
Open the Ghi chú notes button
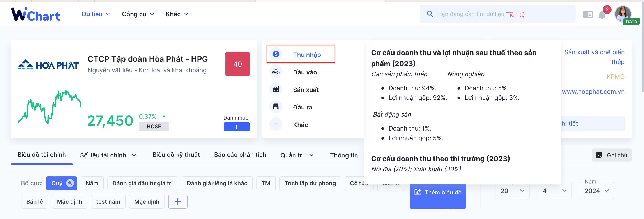click(x=612, y=155)
